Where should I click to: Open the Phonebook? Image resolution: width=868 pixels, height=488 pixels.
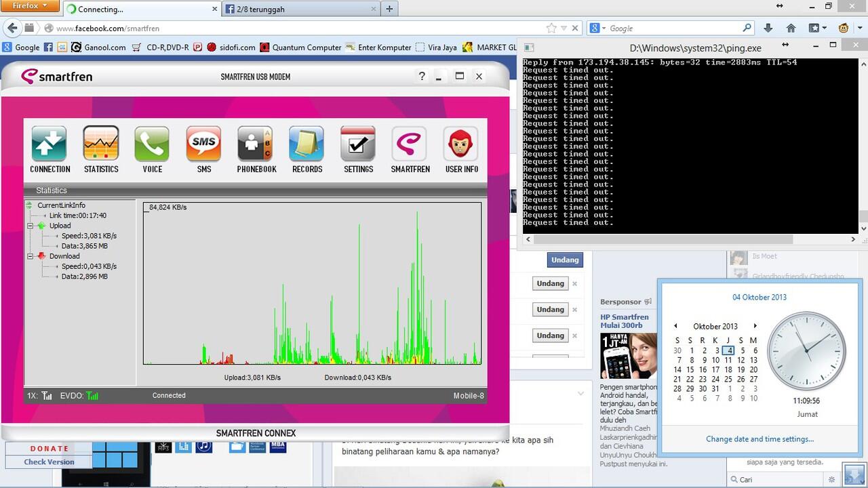(256, 150)
